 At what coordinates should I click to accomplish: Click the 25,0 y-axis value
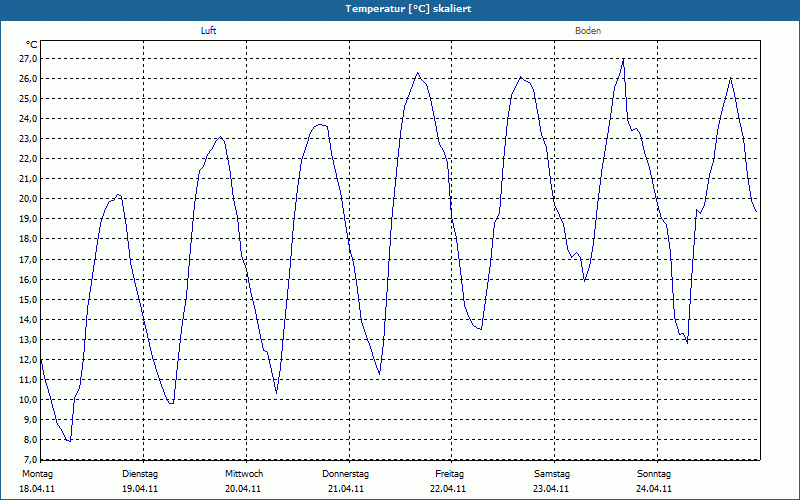[x=29, y=98]
